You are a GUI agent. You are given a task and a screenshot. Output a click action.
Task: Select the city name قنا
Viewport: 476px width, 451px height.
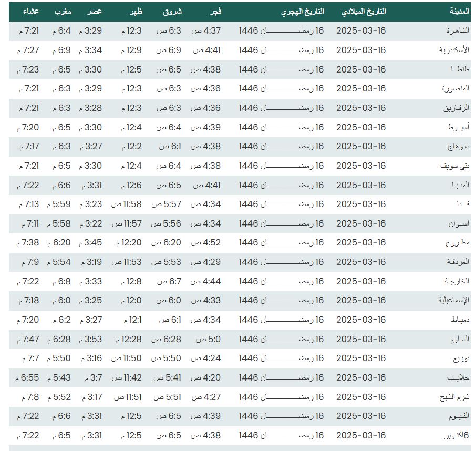pos(463,204)
